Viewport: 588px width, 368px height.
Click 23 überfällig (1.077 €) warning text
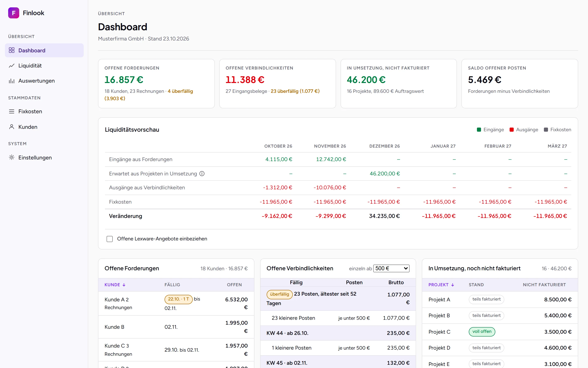pyautogui.click(x=295, y=91)
